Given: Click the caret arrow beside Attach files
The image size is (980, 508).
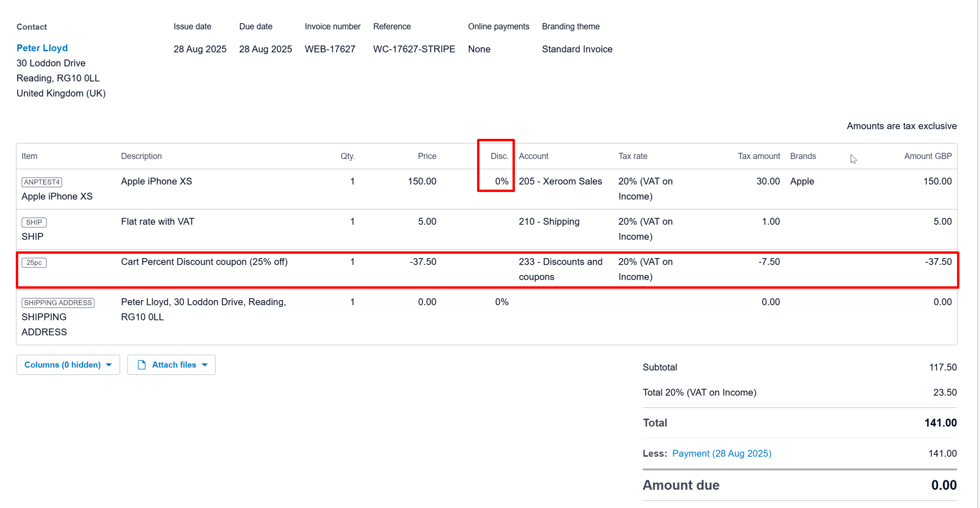Looking at the screenshot, I should pos(205,365).
